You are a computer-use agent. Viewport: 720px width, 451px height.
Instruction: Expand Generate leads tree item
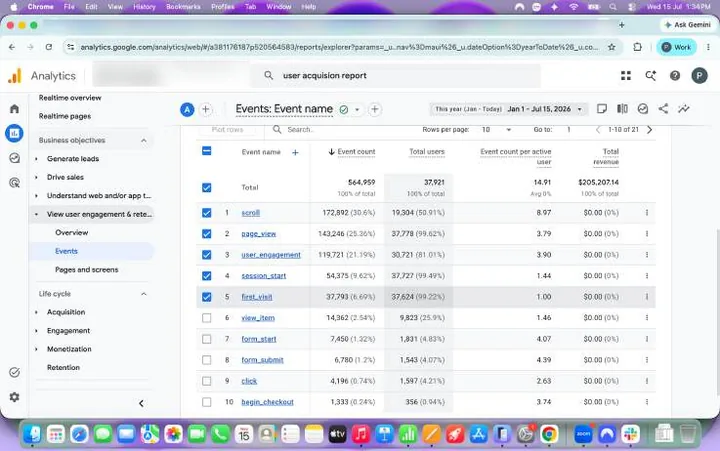click(x=37, y=159)
